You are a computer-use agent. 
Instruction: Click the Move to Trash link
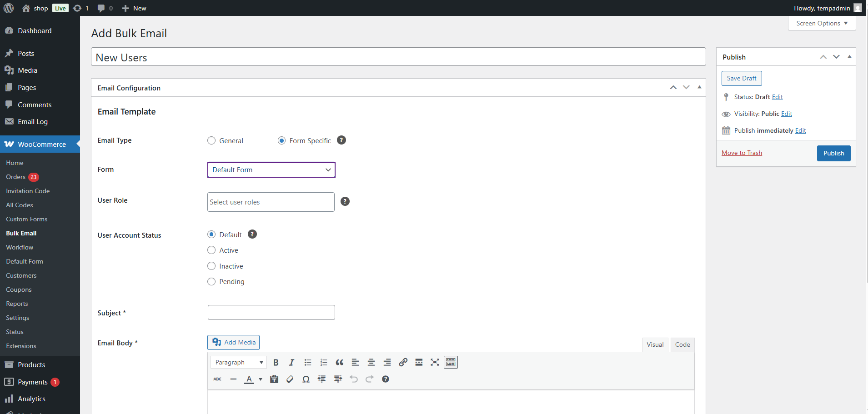tap(742, 153)
